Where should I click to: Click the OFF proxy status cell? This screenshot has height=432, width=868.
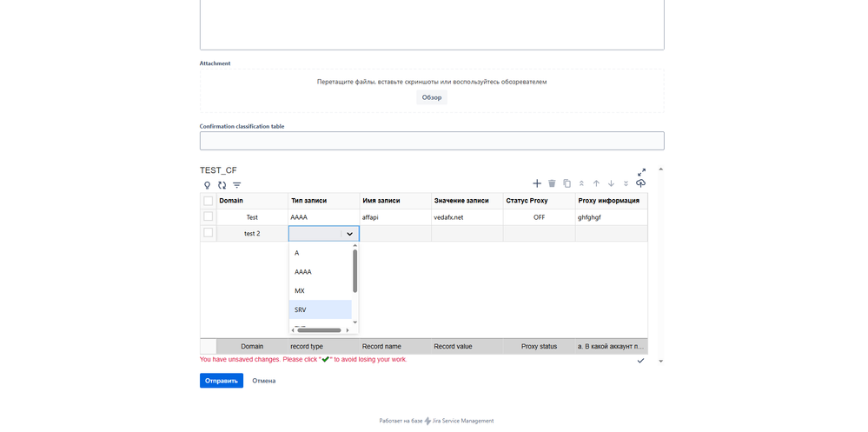(x=540, y=217)
